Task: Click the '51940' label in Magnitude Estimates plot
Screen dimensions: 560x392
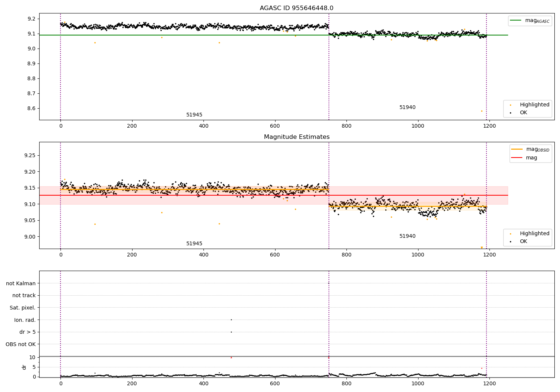Action: click(x=407, y=236)
